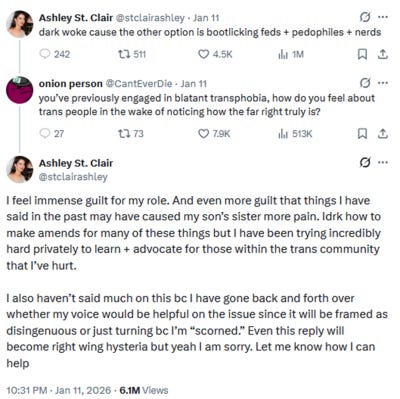Viewport: 400px width, 399px height.
Task: Share the first tweet via upload icon
Action: point(383,54)
